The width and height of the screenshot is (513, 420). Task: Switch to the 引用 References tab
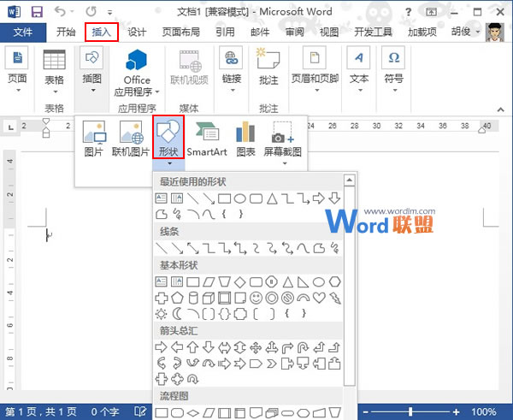point(225,33)
